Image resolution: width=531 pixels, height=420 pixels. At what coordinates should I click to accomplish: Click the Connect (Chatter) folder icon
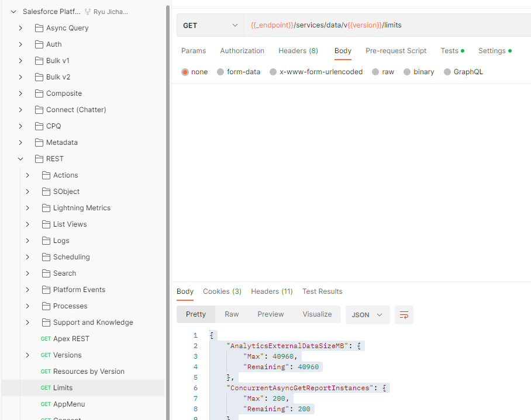(39, 110)
